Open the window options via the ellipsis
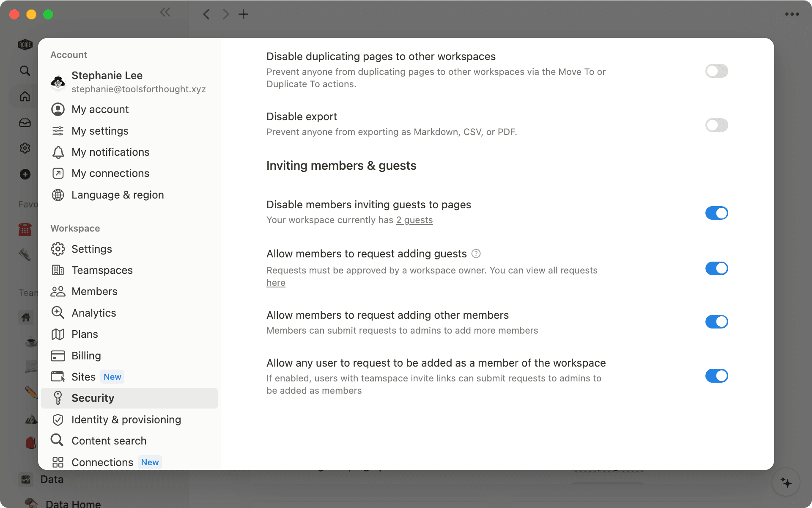This screenshot has width=812, height=508. click(x=792, y=14)
